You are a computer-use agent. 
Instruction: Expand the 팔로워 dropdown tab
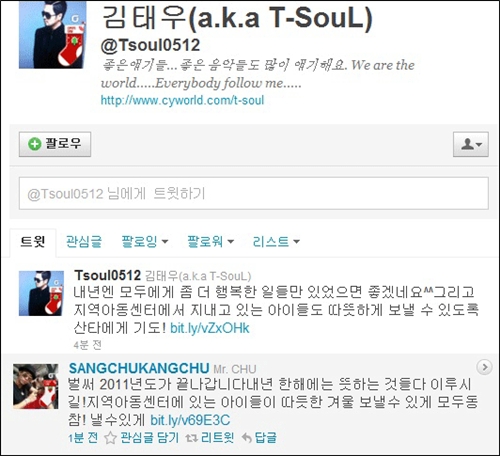210,241
